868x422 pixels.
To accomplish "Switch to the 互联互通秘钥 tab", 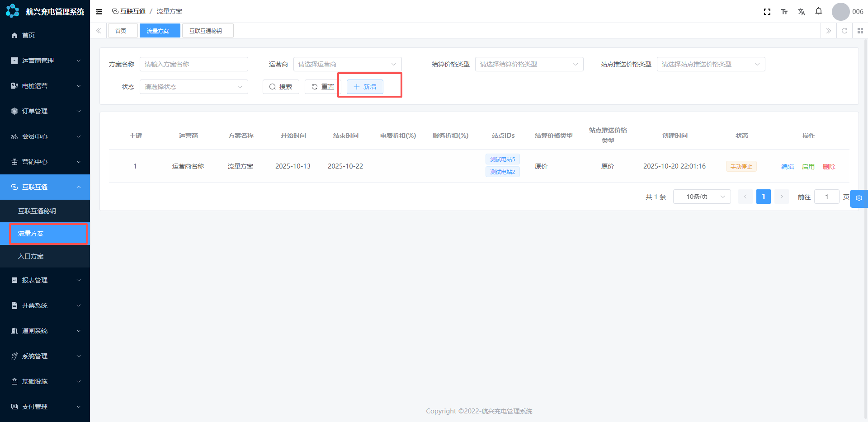I will [x=206, y=31].
